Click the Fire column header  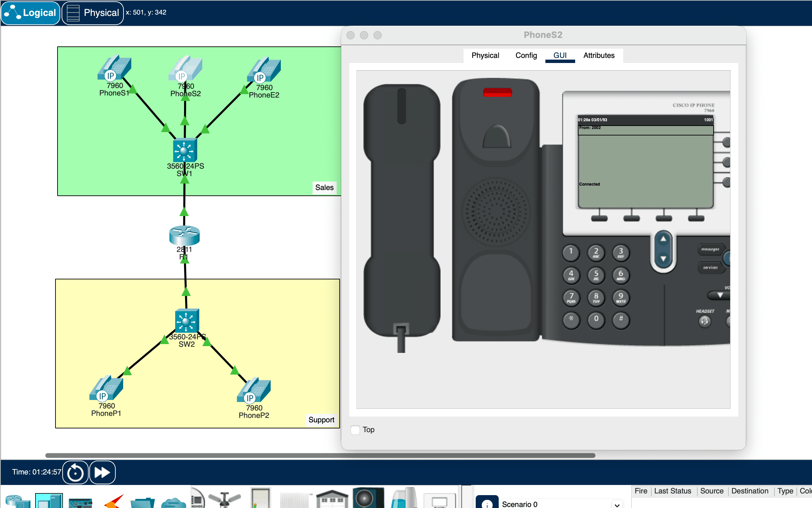[641, 491]
